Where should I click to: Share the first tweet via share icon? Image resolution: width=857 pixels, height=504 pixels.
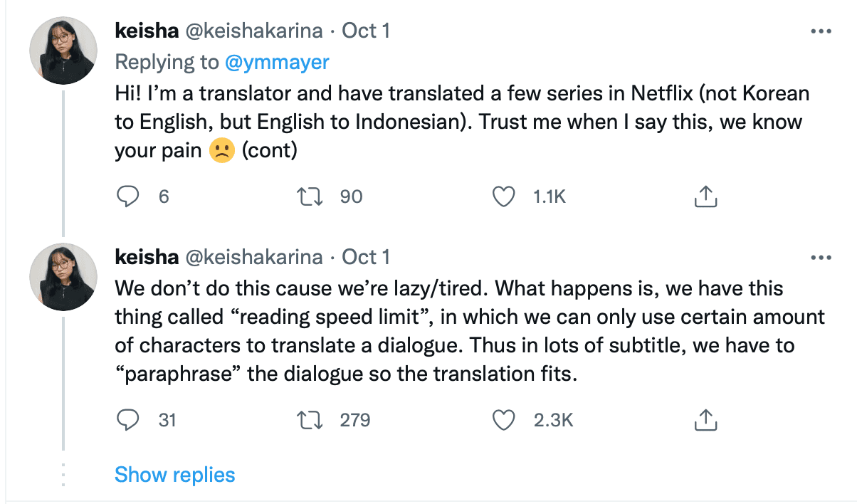pos(705,196)
